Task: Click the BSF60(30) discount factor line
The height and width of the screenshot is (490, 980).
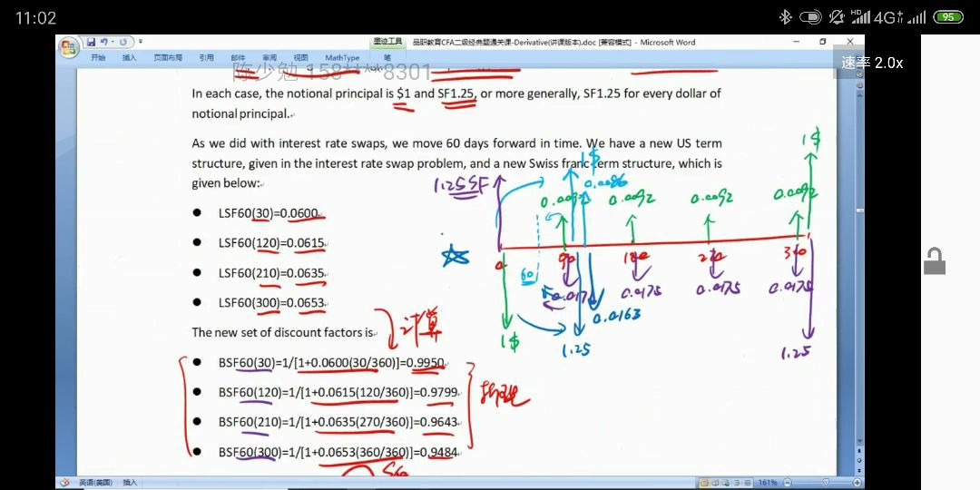Action: [x=331, y=362]
